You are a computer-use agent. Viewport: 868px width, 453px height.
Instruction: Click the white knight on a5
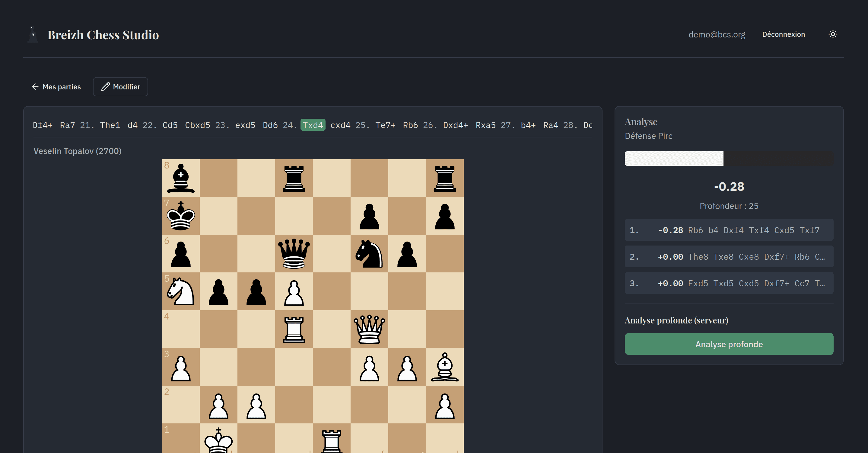181,291
